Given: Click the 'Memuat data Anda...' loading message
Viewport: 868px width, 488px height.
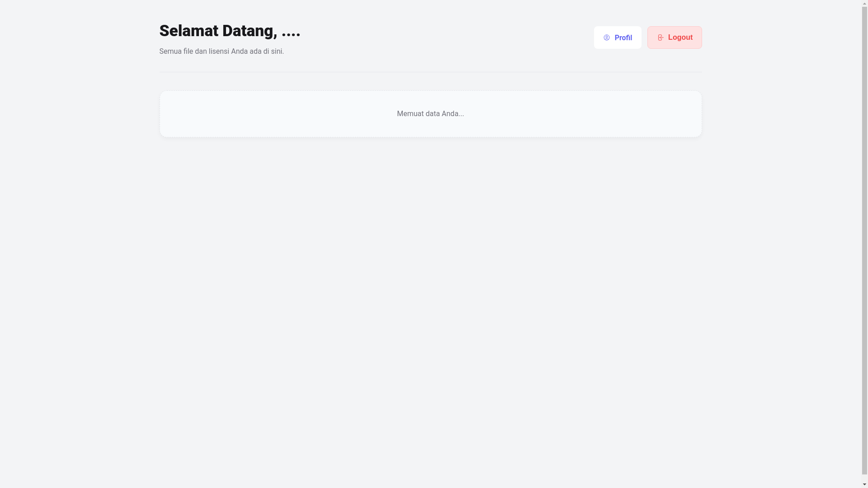Looking at the screenshot, I should [430, 114].
